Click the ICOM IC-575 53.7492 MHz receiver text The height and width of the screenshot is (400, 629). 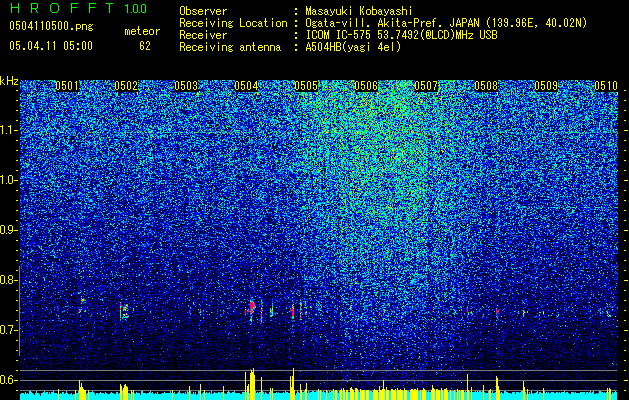coord(401,35)
